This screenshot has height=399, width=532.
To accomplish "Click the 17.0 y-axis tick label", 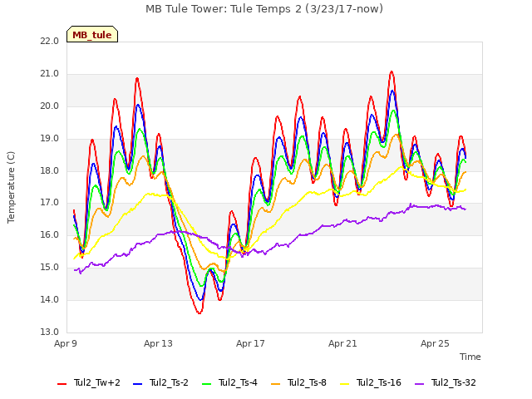I will [x=50, y=203].
